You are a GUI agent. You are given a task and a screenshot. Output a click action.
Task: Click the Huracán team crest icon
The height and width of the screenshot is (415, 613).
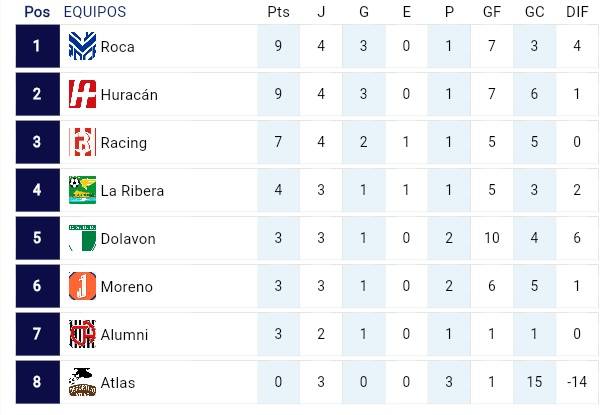coord(81,95)
